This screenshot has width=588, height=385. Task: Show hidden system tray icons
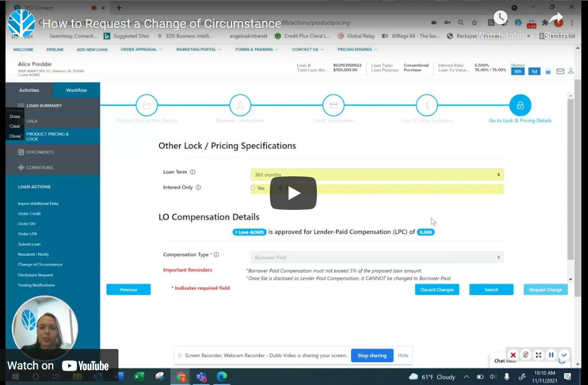coord(466,377)
